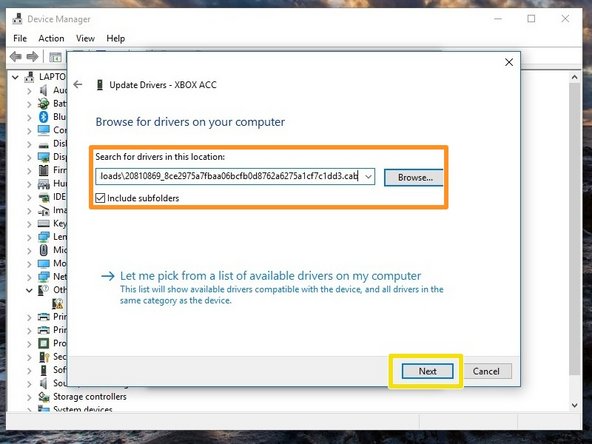The height and width of the screenshot is (444, 592).
Task: Click the Mice category icon
Action: tap(43, 250)
